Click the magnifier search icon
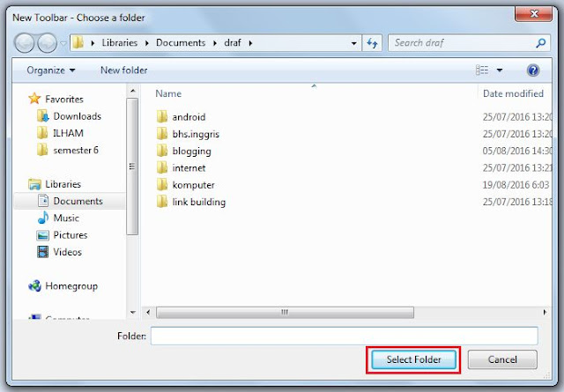 [x=540, y=43]
